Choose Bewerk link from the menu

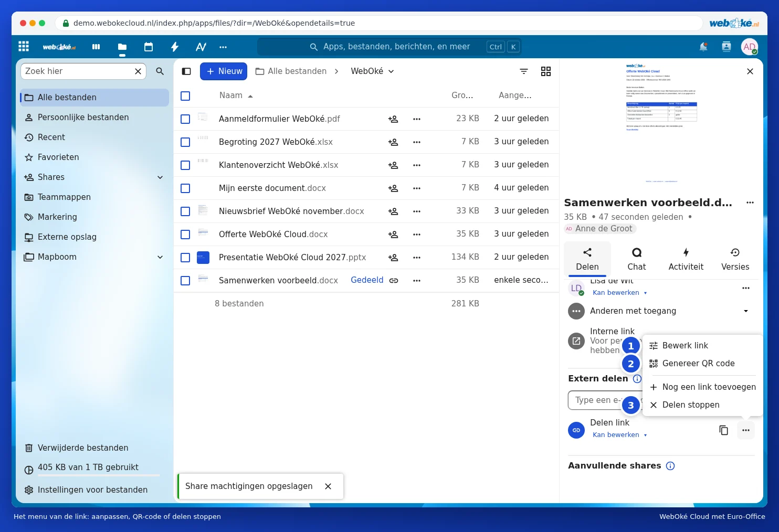click(703, 346)
